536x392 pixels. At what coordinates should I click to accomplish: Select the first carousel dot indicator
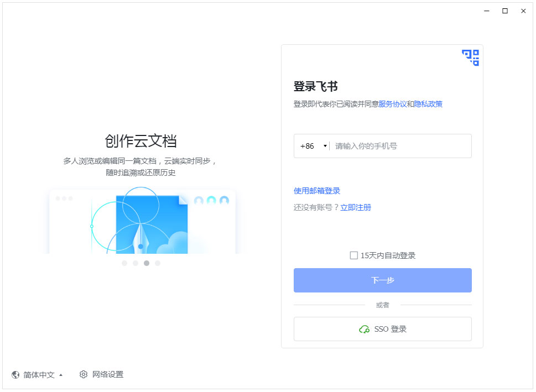coord(124,263)
